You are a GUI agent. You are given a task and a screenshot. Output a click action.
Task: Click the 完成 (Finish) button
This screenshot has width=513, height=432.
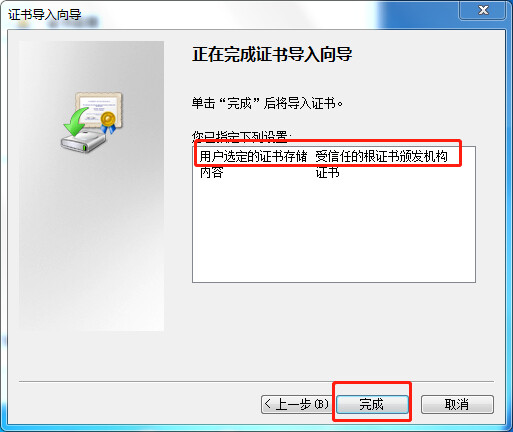coord(372,404)
